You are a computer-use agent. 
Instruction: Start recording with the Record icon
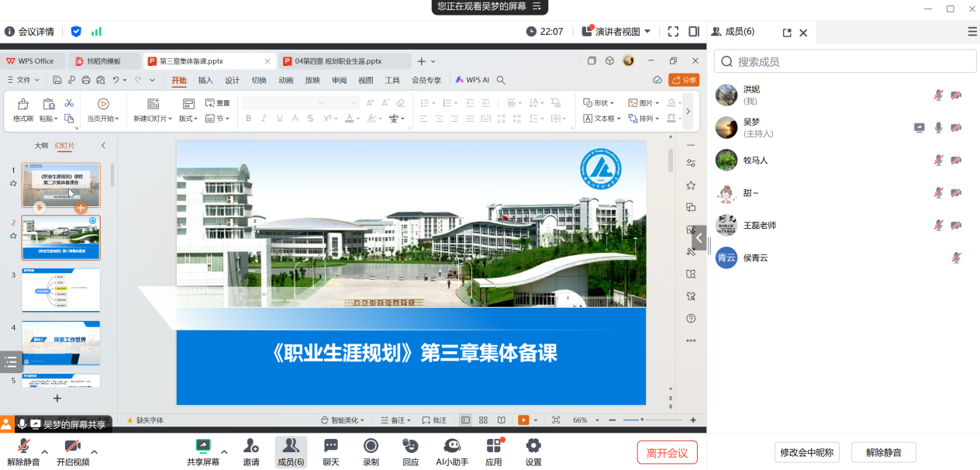click(x=371, y=446)
